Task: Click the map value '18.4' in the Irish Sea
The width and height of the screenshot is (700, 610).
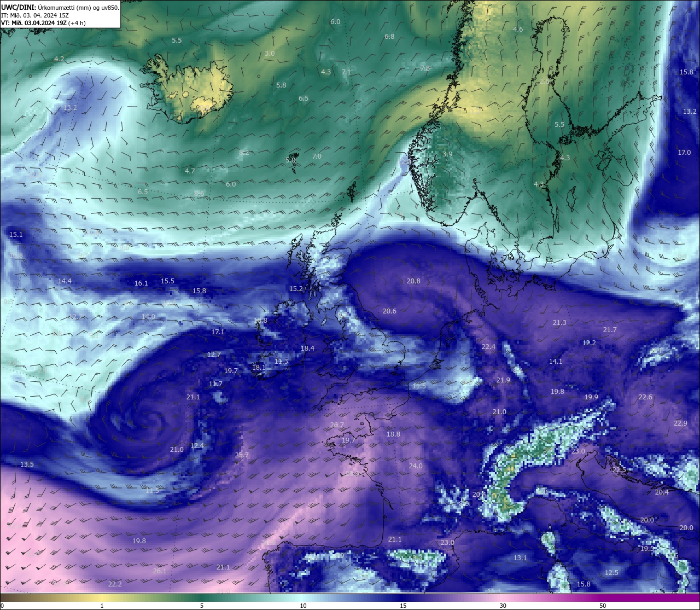Action: coord(307,348)
